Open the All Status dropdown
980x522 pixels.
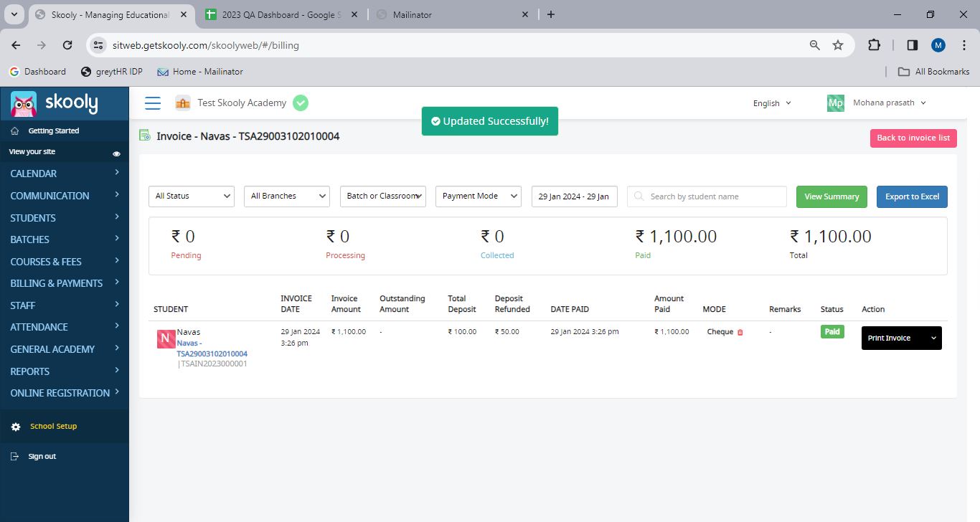[192, 196]
